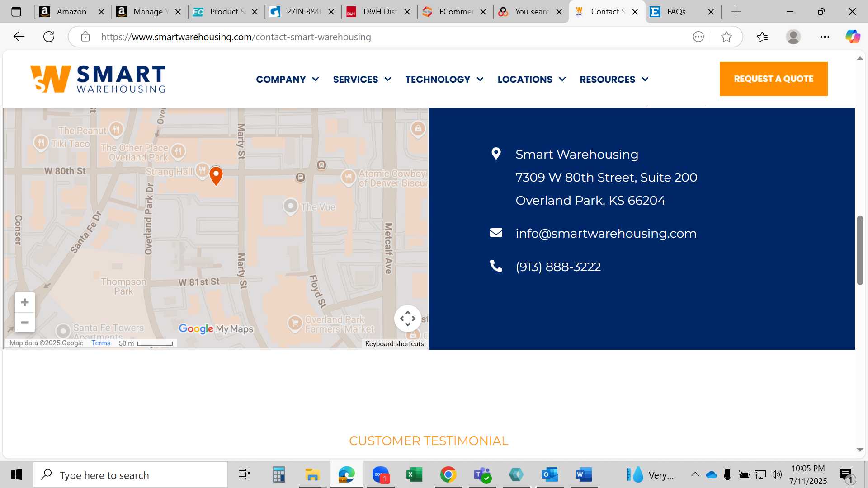Open Task View from taskbar
The width and height of the screenshot is (868, 488).
[244, 474]
